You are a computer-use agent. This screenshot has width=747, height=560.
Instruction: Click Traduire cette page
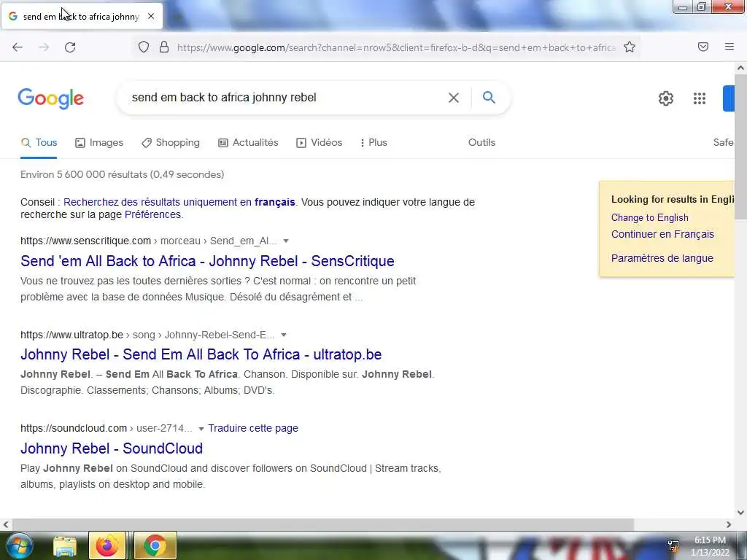[253, 428]
